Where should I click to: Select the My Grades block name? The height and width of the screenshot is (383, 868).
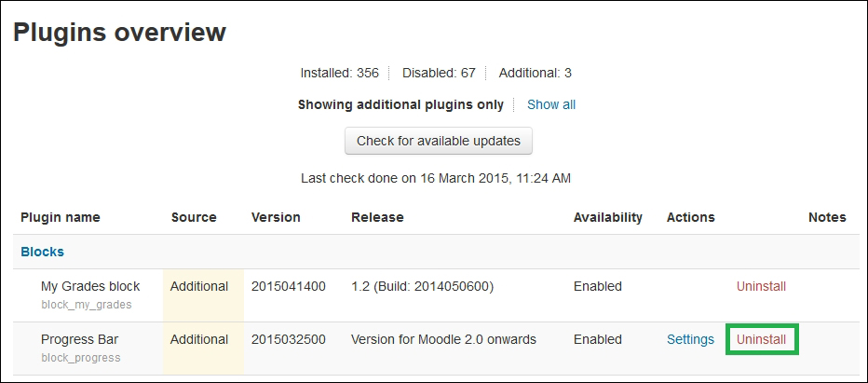click(x=90, y=286)
